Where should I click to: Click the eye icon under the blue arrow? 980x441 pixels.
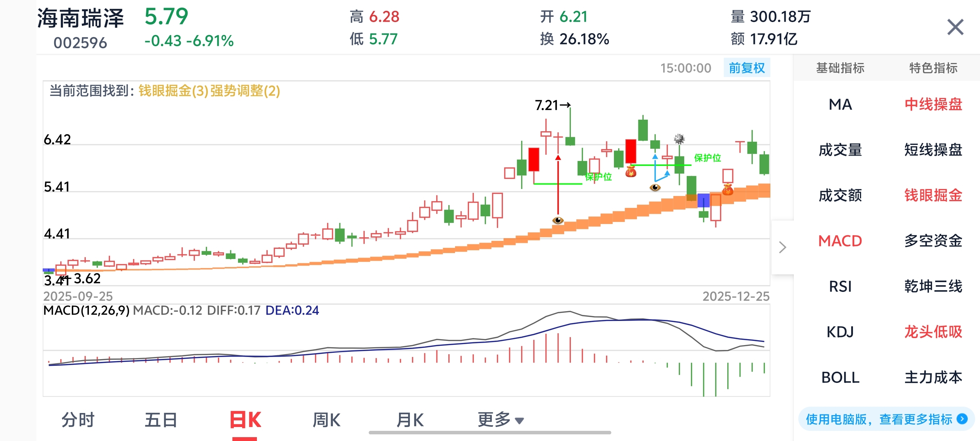tap(655, 187)
